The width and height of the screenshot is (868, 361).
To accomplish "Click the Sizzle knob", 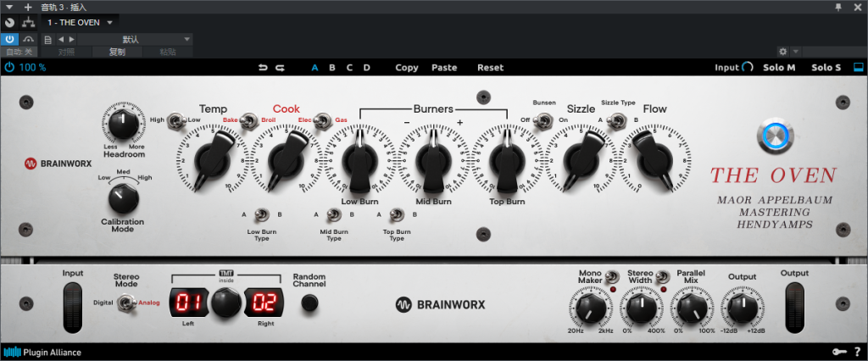I will click(x=581, y=159).
